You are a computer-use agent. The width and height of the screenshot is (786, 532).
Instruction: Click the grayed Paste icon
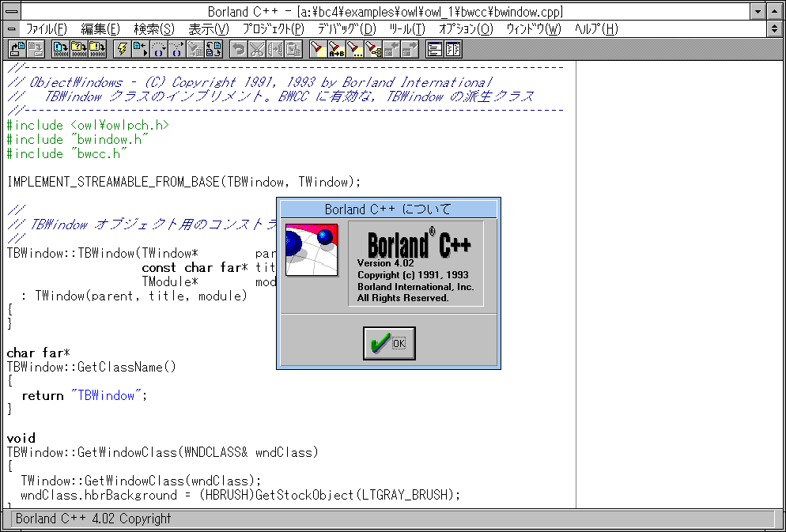pyautogui.click(x=293, y=48)
